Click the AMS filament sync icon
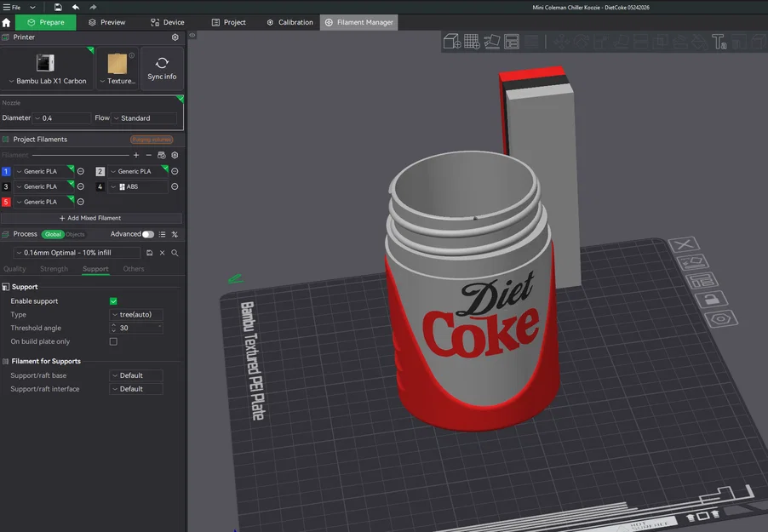The width and height of the screenshot is (768, 532). point(162,155)
